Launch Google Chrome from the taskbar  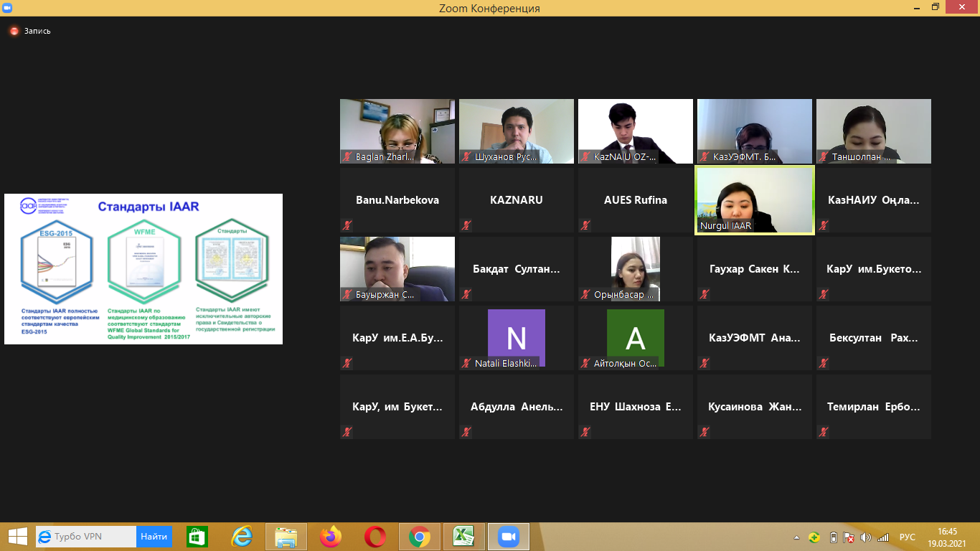coord(420,537)
